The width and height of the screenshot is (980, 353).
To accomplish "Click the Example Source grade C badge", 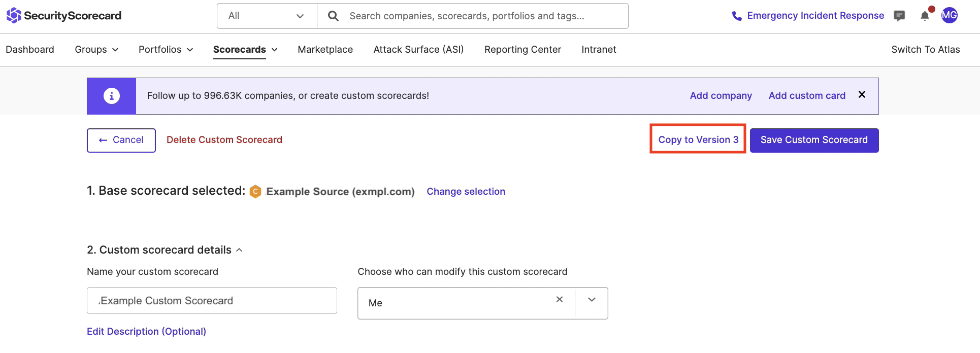I will pos(255,191).
